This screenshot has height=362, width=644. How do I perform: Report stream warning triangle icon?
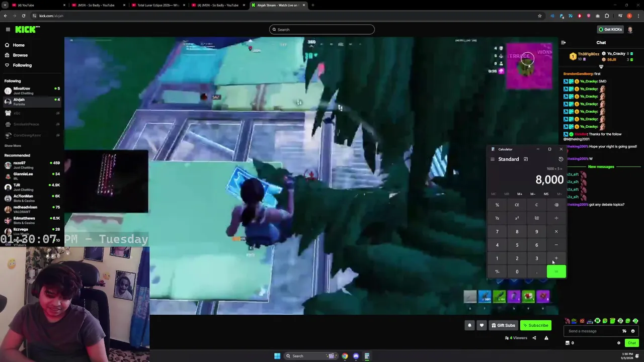tap(546, 338)
